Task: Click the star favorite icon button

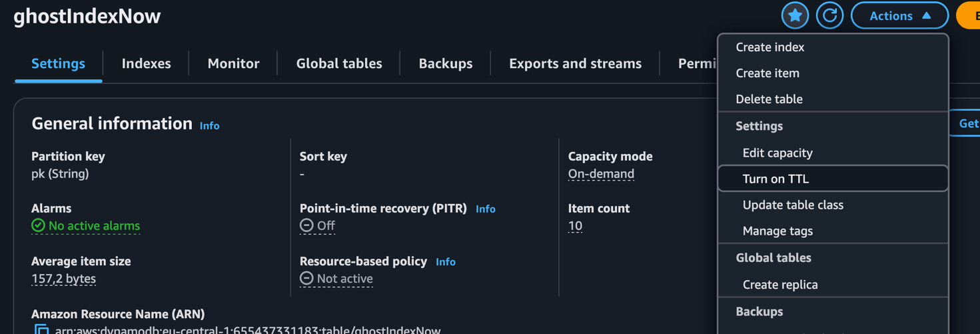Action: pos(795,15)
